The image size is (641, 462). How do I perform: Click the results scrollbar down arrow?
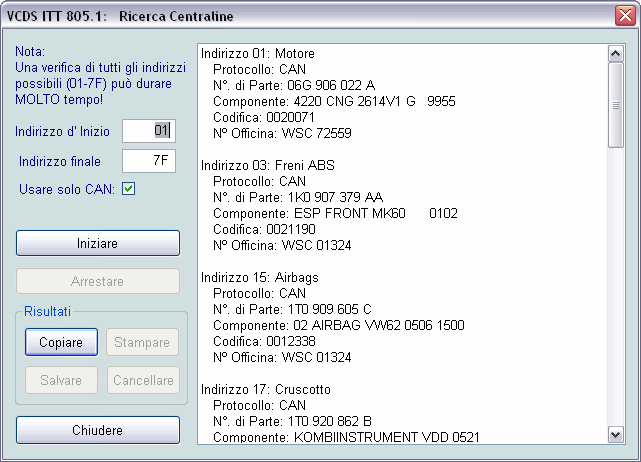(x=616, y=434)
